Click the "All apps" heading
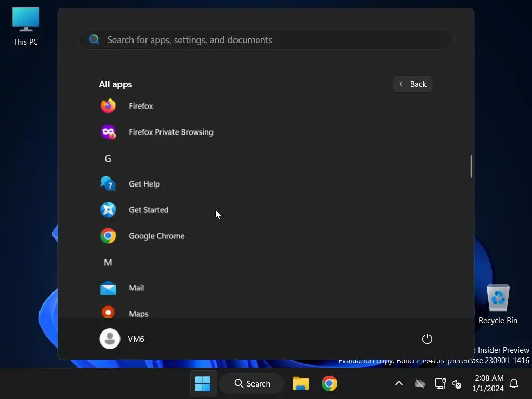This screenshot has width=532, height=399. point(115,84)
